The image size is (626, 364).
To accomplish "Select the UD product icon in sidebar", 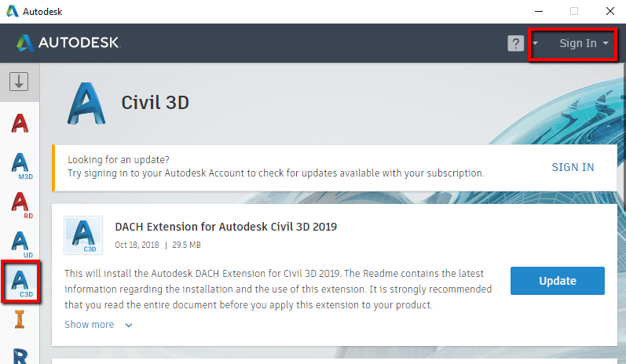I will (20, 242).
